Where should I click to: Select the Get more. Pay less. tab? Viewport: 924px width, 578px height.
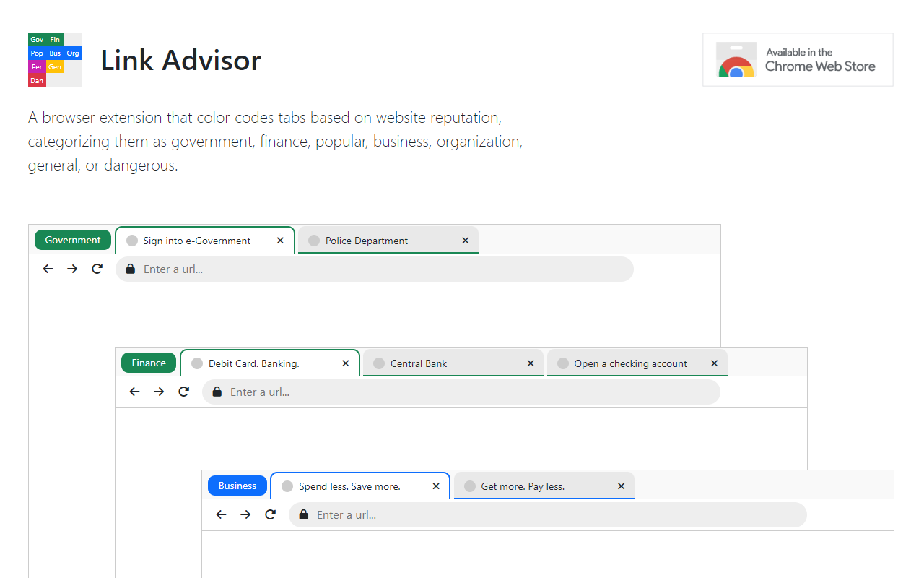523,486
